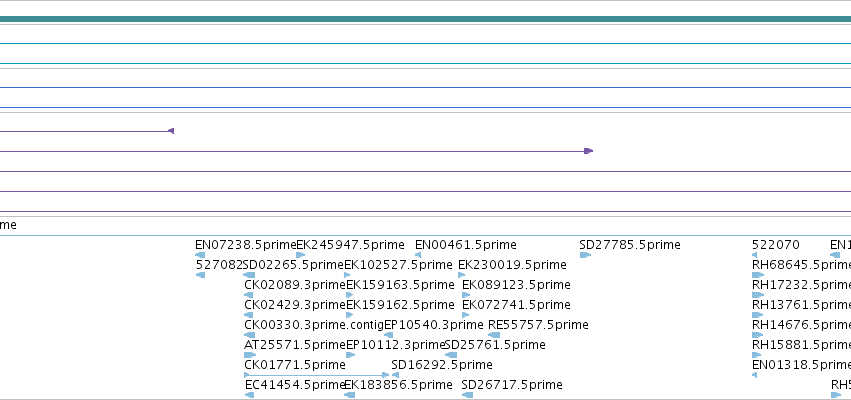The height and width of the screenshot is (400, 851).
Task: Select the SD25761.5prime arrow glyph
Action: (450, 355)
